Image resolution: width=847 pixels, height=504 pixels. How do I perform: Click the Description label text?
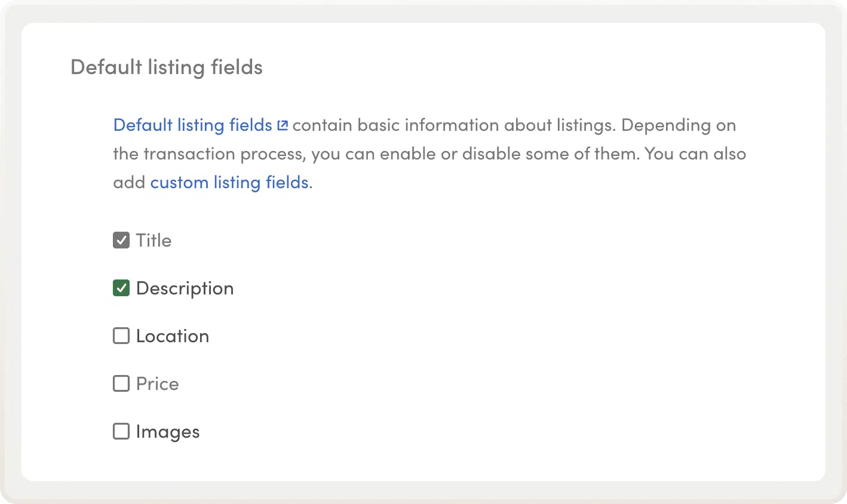click(x=185, y=288)
